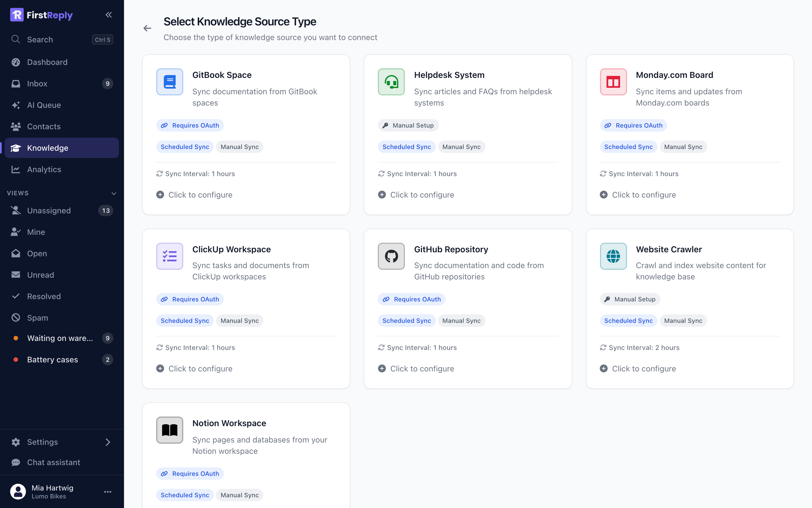Click the sidebar Search field
Screen dimensions: 812x508
pyautogui.click(x=62, y=40)
